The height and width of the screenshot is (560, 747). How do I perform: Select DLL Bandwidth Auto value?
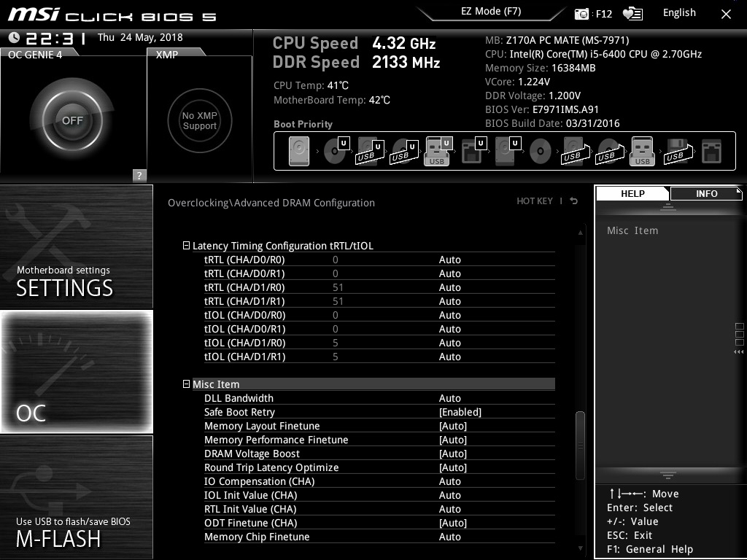tap(449, 398)
